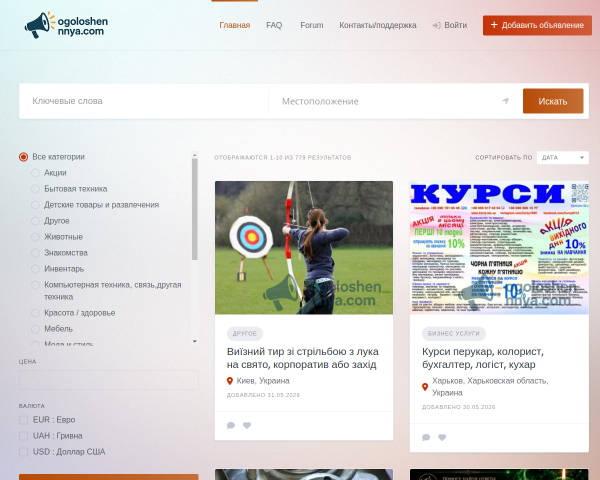Click map pin icon beside Харьков location

coord(425,387)
